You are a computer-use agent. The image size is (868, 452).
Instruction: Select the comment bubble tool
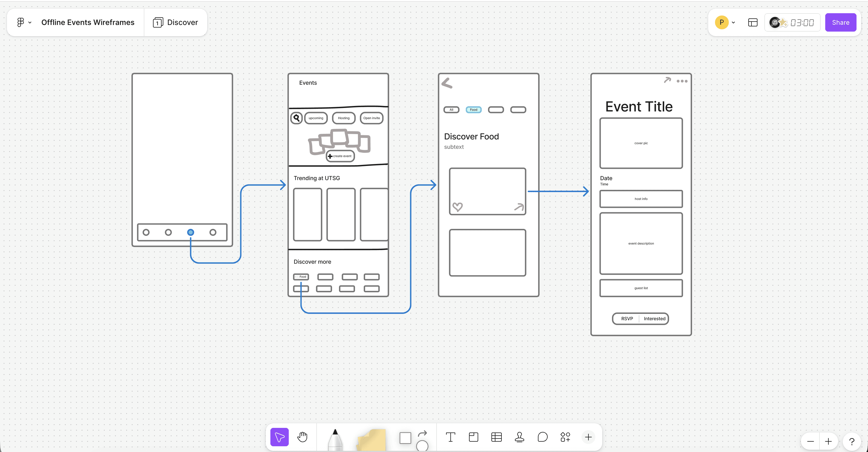[542, 437]
